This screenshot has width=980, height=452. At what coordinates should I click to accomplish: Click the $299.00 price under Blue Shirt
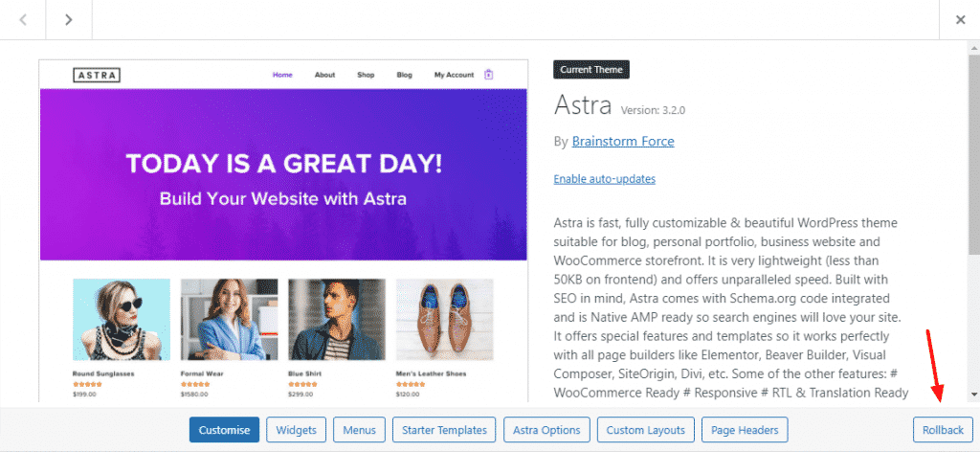coord(300,395)
